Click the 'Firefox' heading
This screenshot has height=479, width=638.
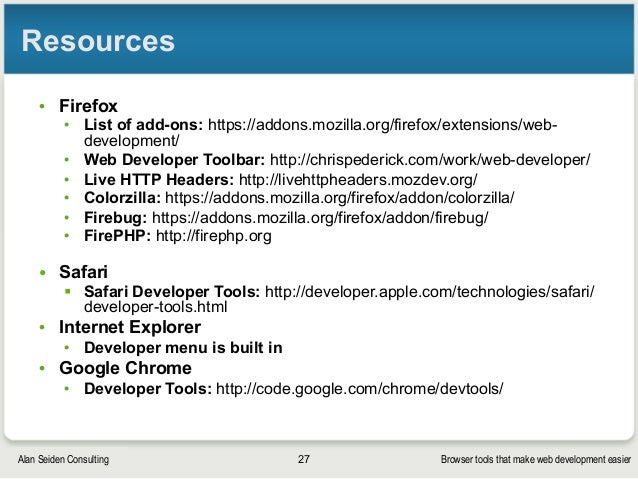[x=88, y=106]
